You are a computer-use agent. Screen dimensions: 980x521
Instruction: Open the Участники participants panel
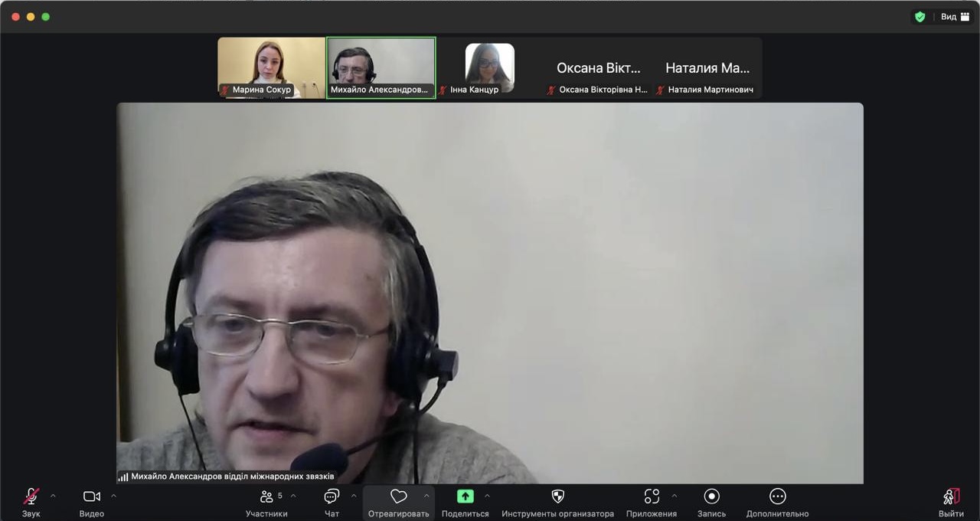tap(266, 503)
